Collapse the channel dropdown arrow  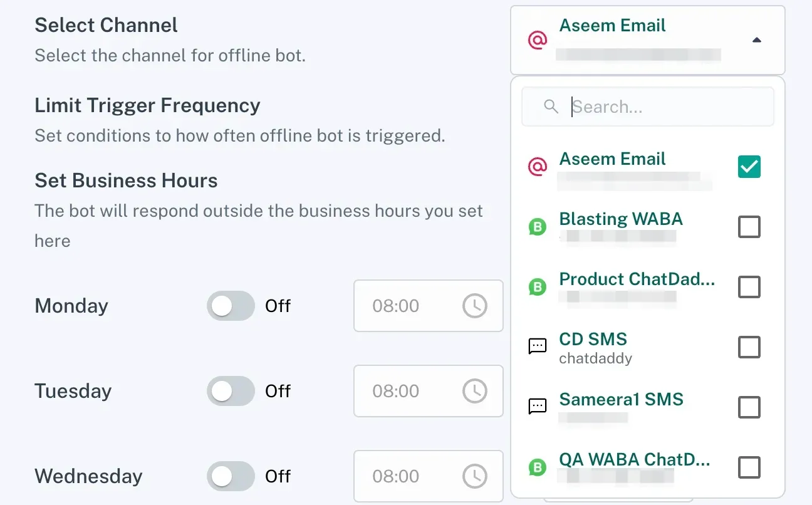point(756,41)
